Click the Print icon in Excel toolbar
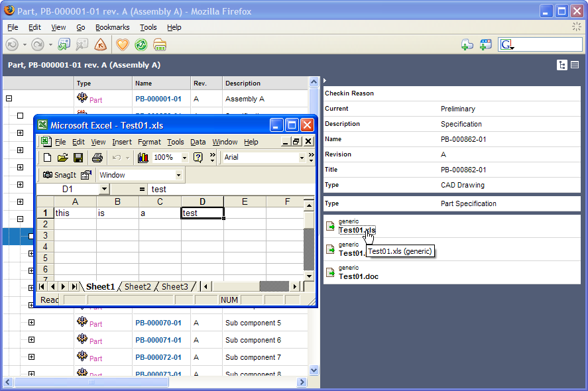The height and width of the screenshot is (391, 588). coord(97,158)
